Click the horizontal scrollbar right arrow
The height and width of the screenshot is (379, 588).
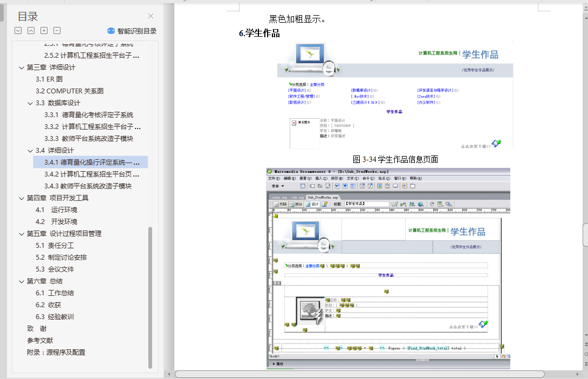(577, 374)
